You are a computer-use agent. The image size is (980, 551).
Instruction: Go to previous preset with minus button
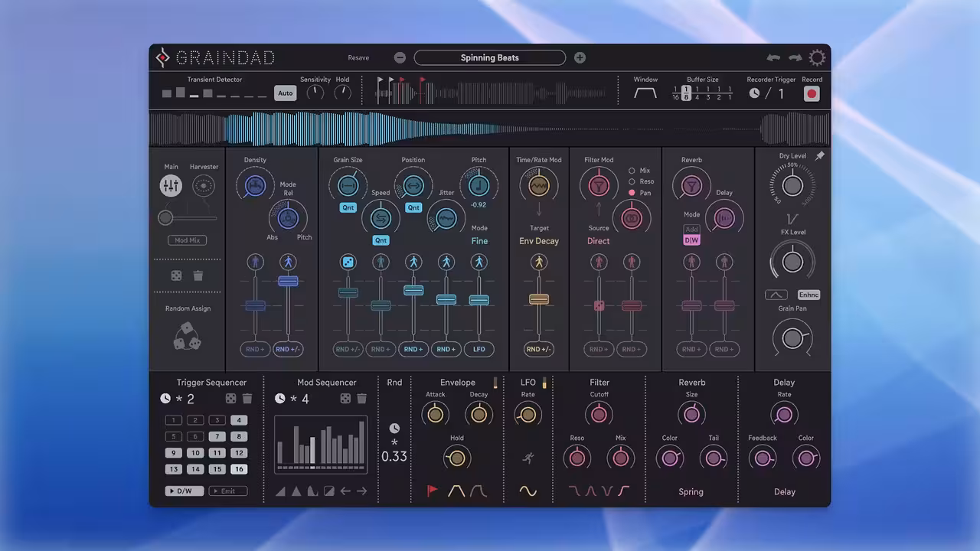[x=400, y=57]
